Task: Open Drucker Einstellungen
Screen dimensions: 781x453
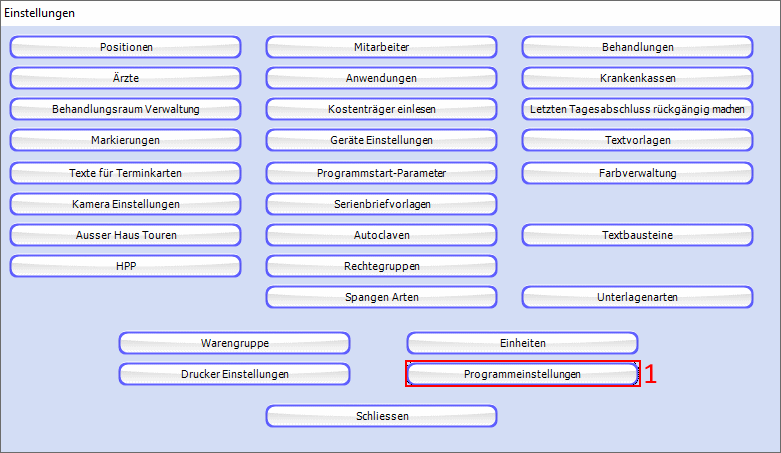Action: (234, 374)
